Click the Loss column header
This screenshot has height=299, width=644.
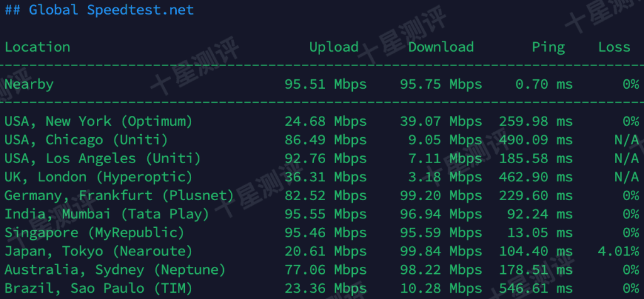tap(614, 47)
